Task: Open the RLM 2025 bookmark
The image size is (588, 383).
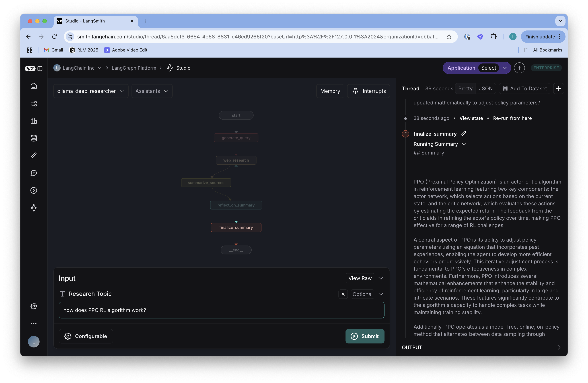Action: (84, 50)
